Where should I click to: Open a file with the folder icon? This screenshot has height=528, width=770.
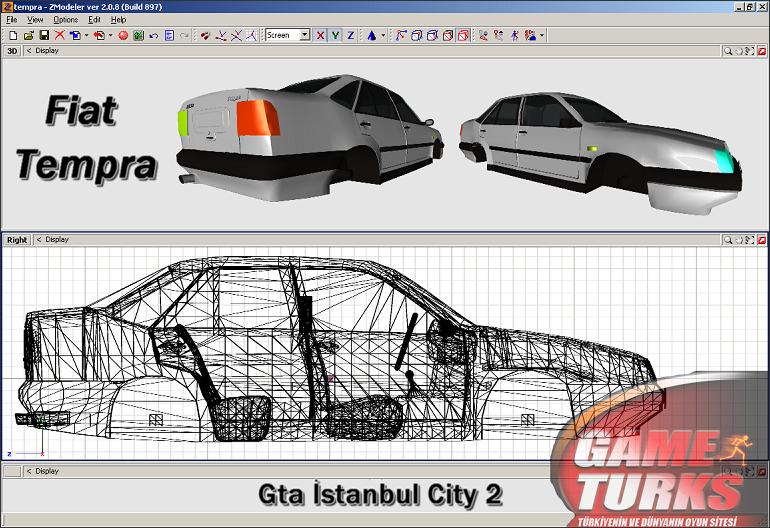coord(28,35)
